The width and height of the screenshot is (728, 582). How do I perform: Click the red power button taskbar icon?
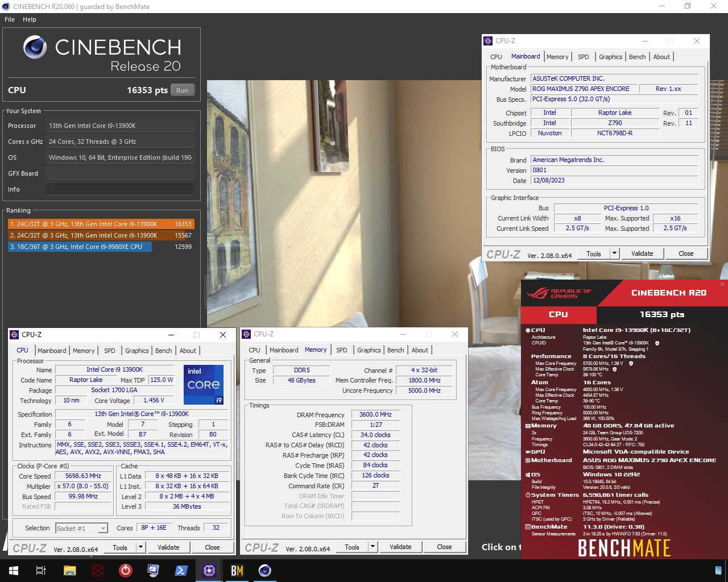point(126,570)
